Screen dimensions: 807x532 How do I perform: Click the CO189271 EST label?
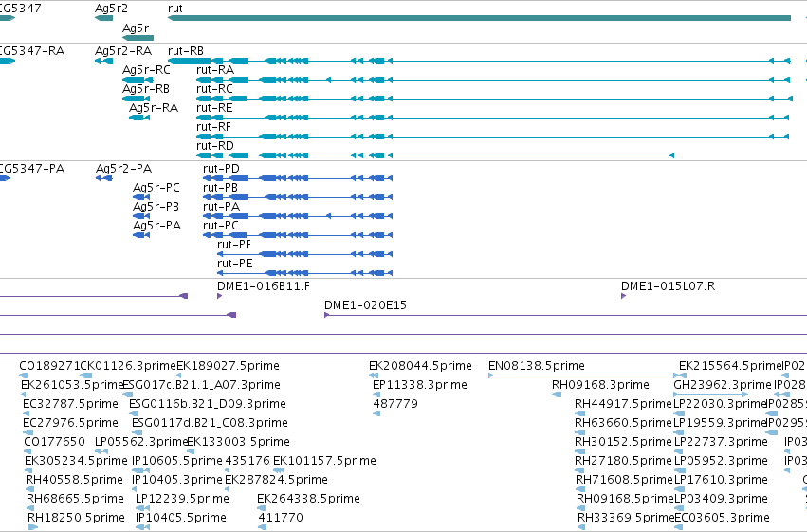coord(49,366)
